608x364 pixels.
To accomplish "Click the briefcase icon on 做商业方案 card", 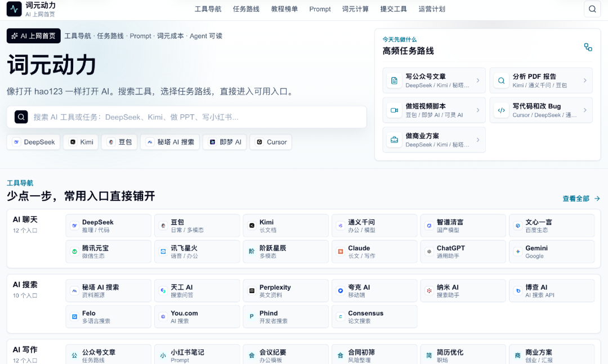I will (x=394, y=140).
